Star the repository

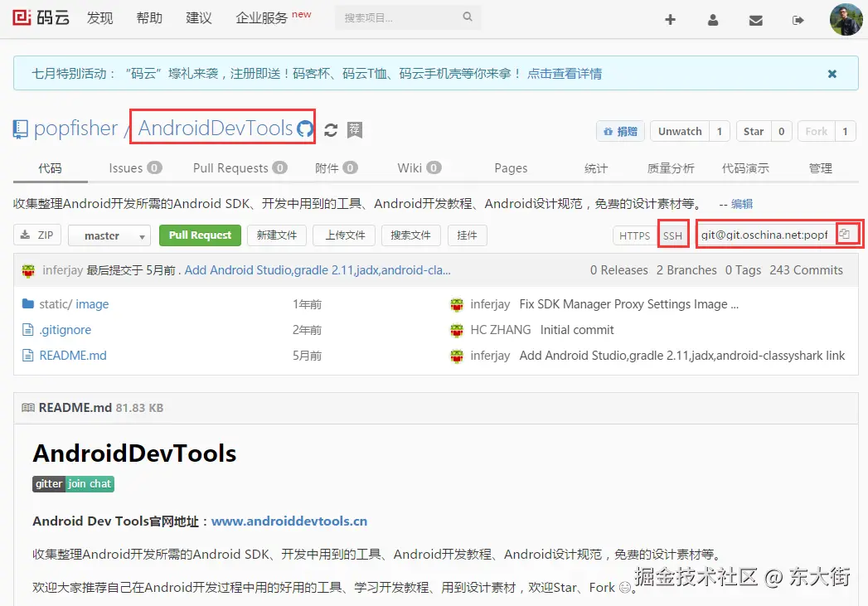754,131
